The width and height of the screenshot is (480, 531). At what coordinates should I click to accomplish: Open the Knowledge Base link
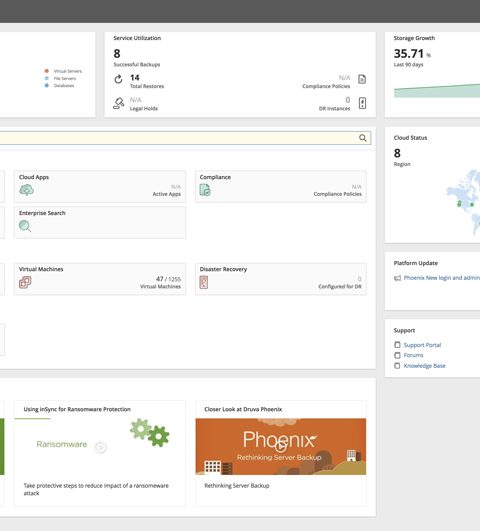click(424, 366)
